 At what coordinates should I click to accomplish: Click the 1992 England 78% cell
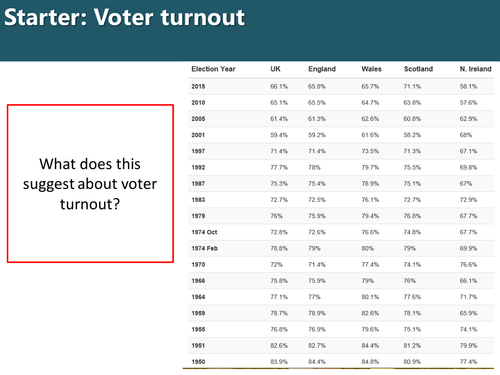[314, 167]
